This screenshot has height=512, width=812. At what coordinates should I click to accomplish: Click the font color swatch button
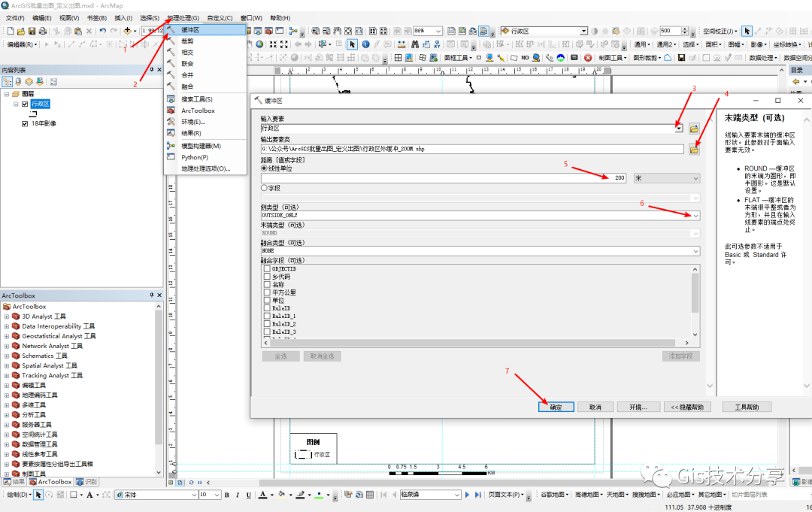click(263, 495)
